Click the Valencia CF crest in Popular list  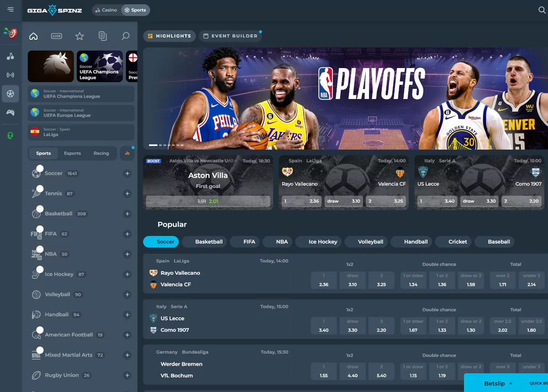pyautogui.click(x=153, y=284)
